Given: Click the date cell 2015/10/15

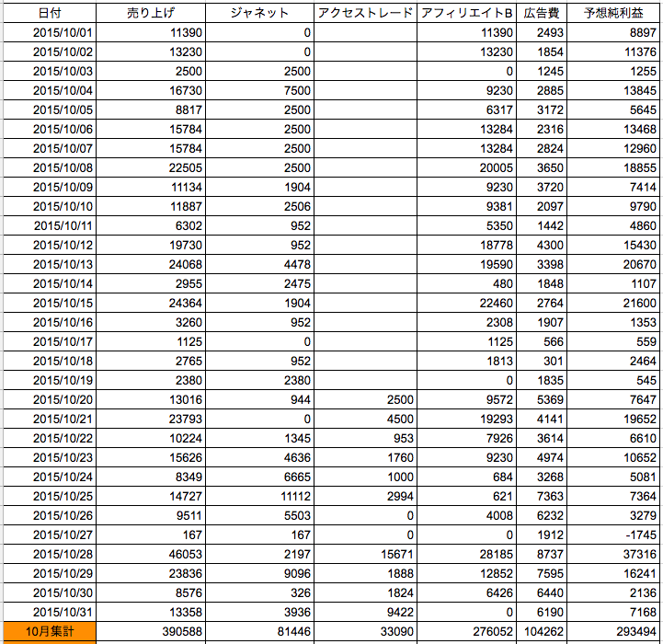Looking at the screenshot, I should [50, 303].
